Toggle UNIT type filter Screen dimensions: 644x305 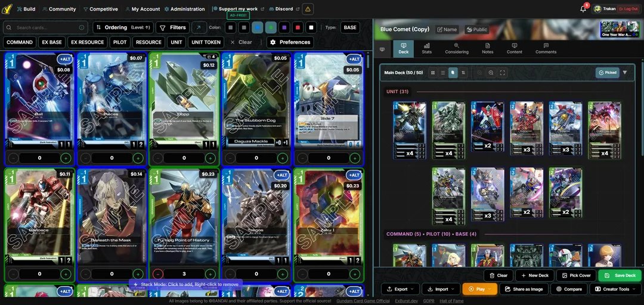[177, 42]
